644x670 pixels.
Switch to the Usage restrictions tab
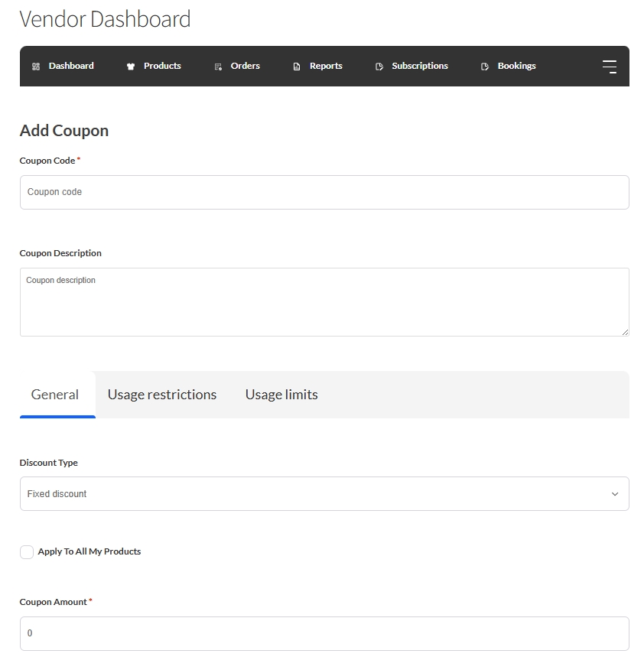point(162,395)
